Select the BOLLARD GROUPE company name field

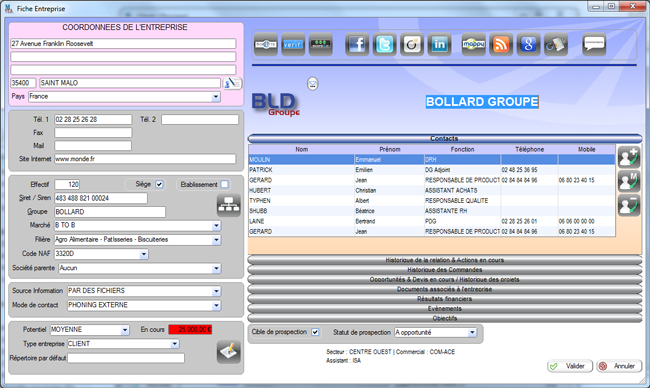(482, 102)
